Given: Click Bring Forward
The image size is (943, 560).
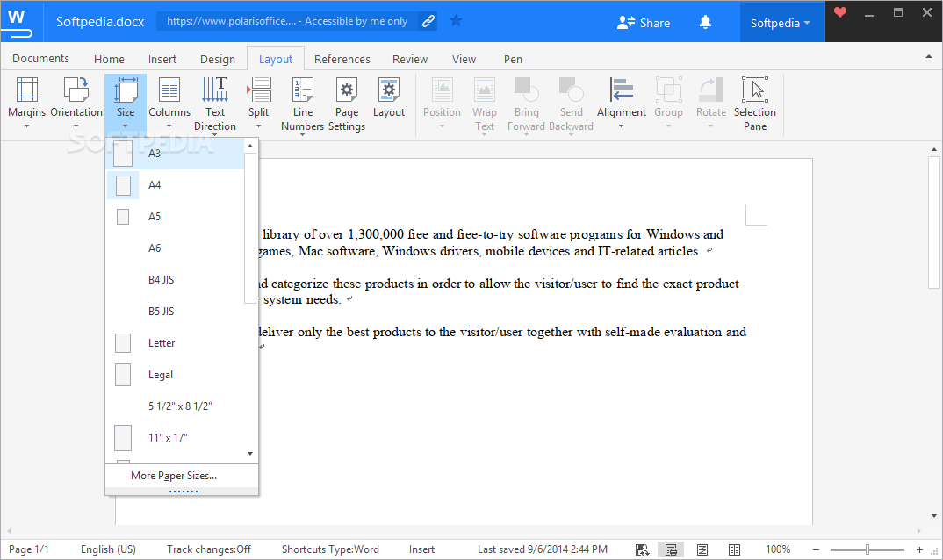Looking at the screenshot, I should [526, 104].
